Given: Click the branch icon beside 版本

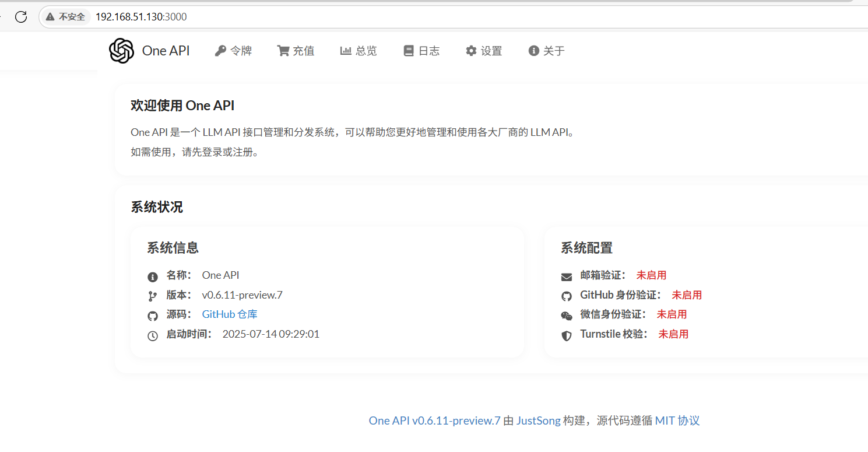Looking at the screenshot, I should pyautogui.click(x=153, y=296).
